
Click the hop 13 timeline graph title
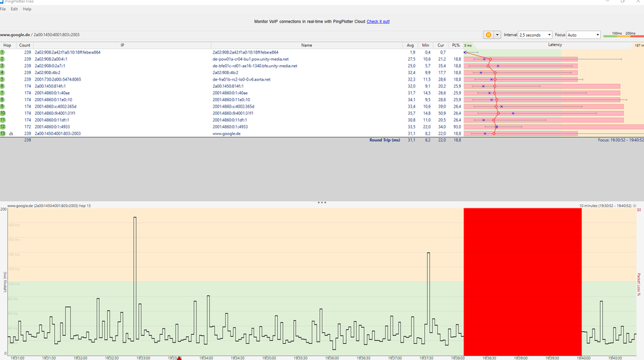pyautogui.click(x=49, y=205)
